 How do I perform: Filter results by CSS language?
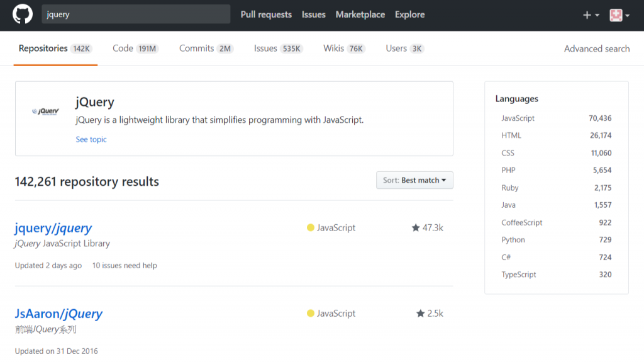556,153
